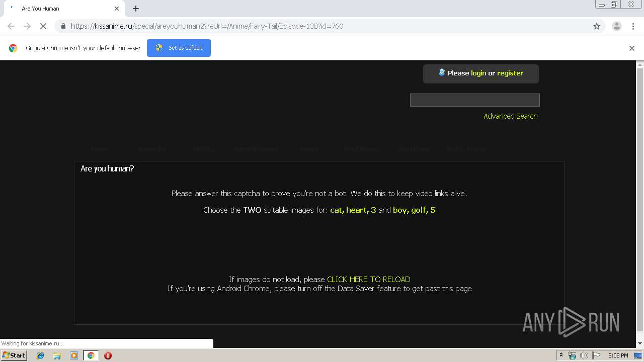This screenshot has width=644, height=362.
Task: Open Windows Media Player taskbar icon
Action: [x=74, y=355]
